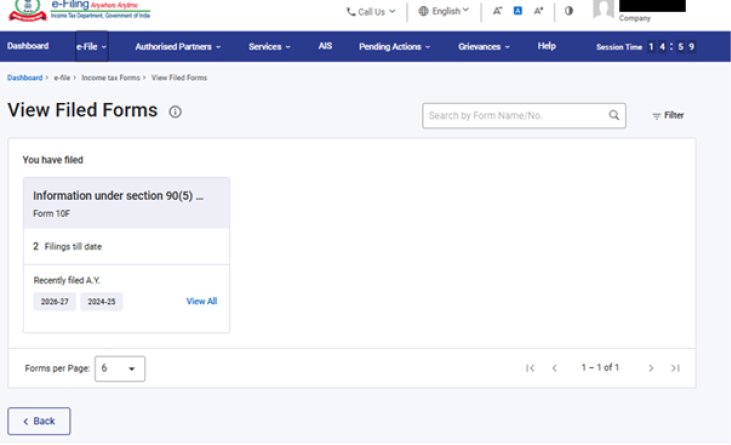This screenshot has height=445, width=731.
Task: Go to the next page of forms
Action: click(x=651, y=368)
